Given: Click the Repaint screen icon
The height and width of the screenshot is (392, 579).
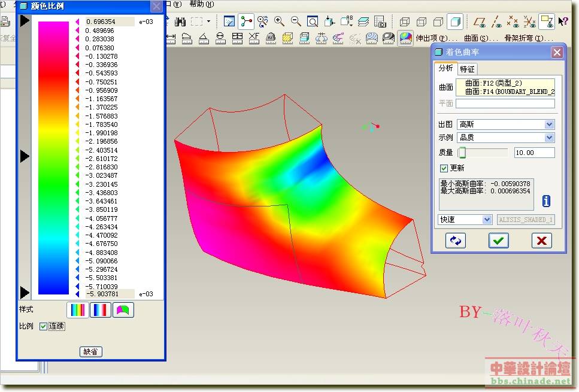Looking at the screenshot, I should (x=229, y=22).
